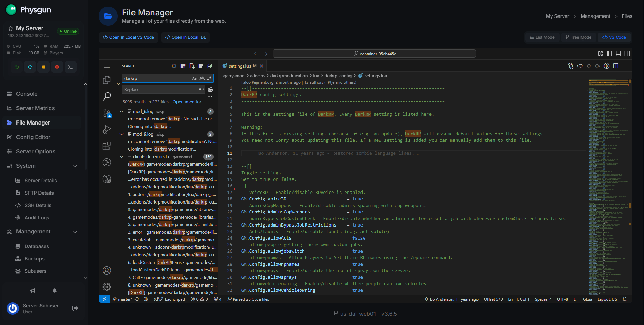The width and height of the screenshot is (644, 325).
Task: Select the VS Code mode tab
Action: click(x=614, y=37)
